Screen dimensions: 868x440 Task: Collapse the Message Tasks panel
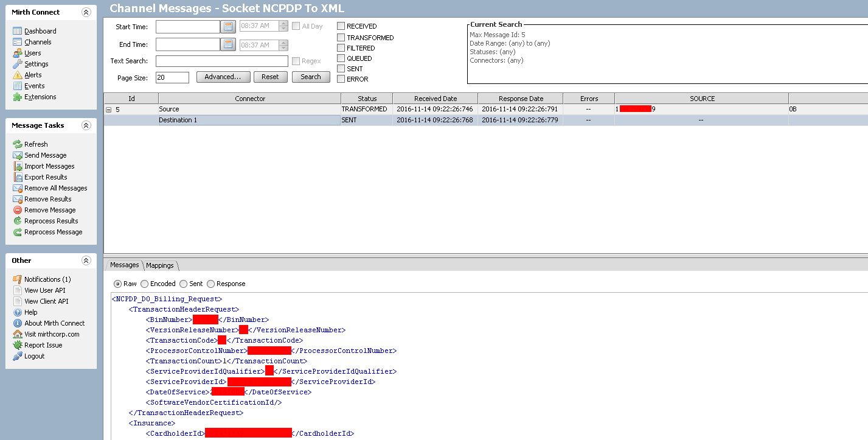click(x=86, y=125)
